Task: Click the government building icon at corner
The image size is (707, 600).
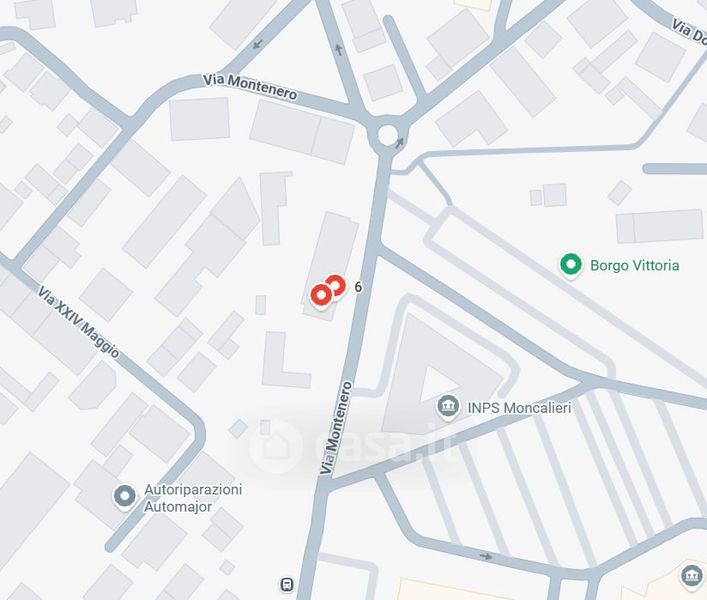Action: [x=691, y=575]
